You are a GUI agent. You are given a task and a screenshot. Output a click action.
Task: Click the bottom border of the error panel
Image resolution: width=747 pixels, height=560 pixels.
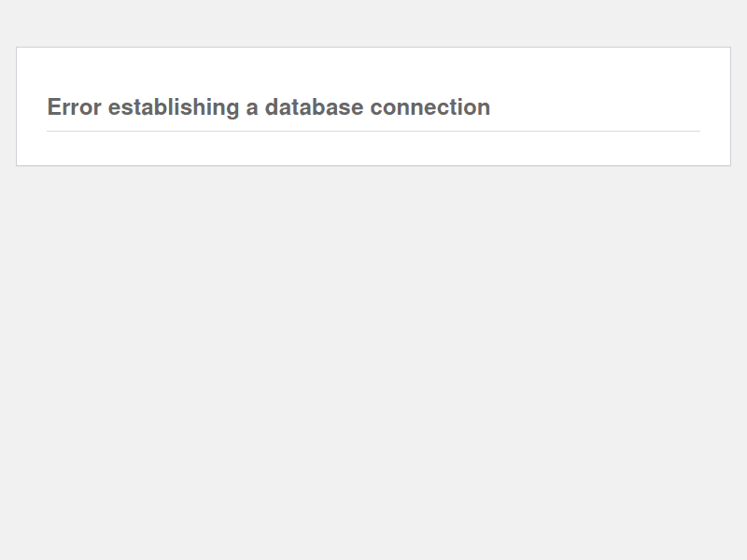[x=373, y=165]
